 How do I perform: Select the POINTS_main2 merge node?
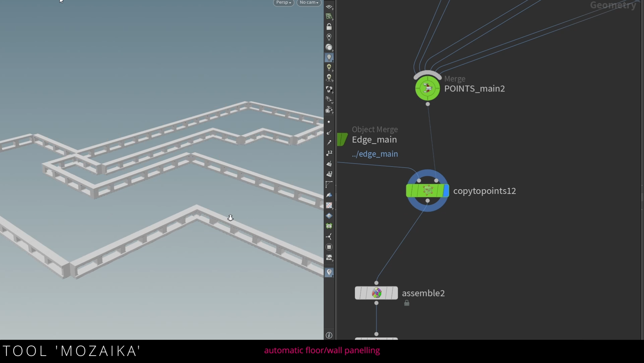(427, 88)
